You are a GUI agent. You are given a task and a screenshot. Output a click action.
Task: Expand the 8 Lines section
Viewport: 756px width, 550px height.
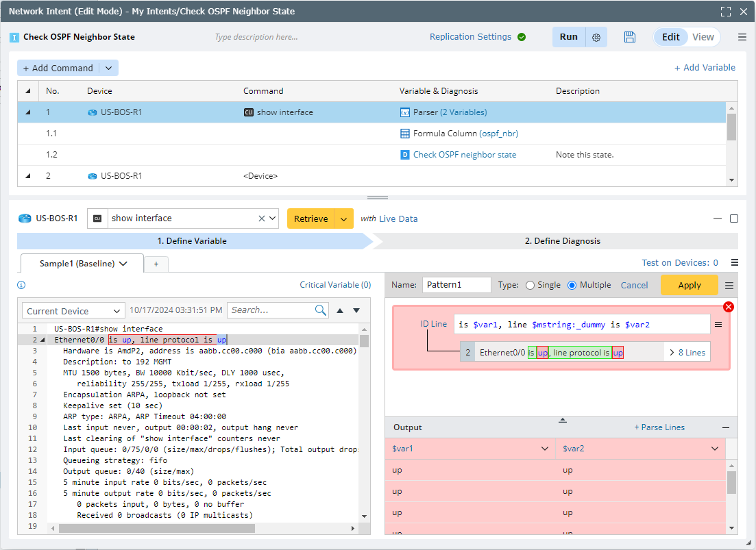click(686, 352)
